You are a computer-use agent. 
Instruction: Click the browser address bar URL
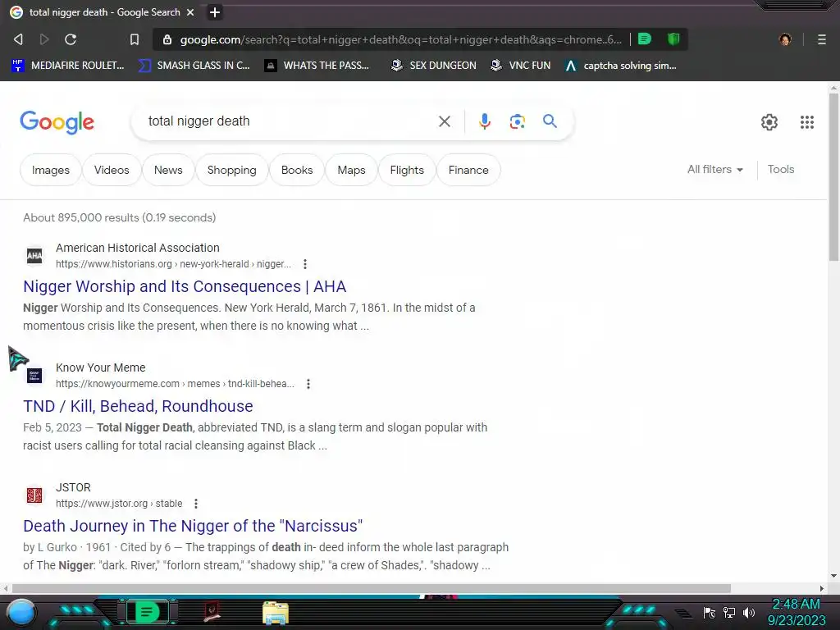tap(400, 39)
